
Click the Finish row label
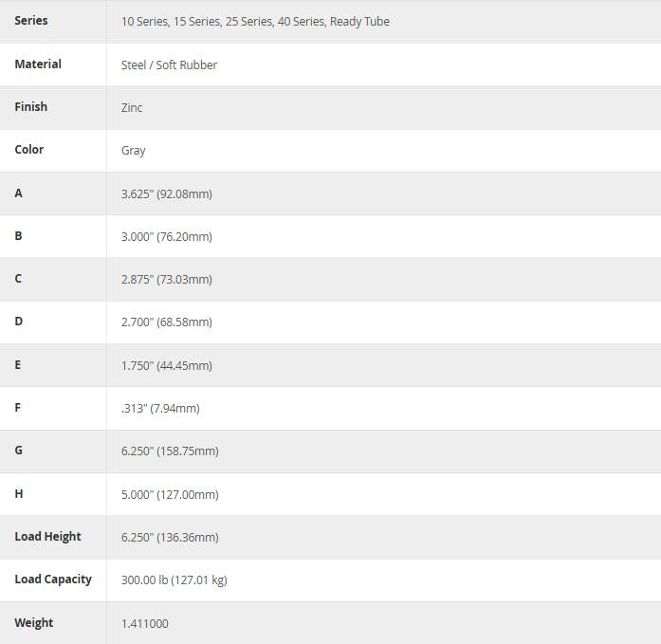[31, 107]
